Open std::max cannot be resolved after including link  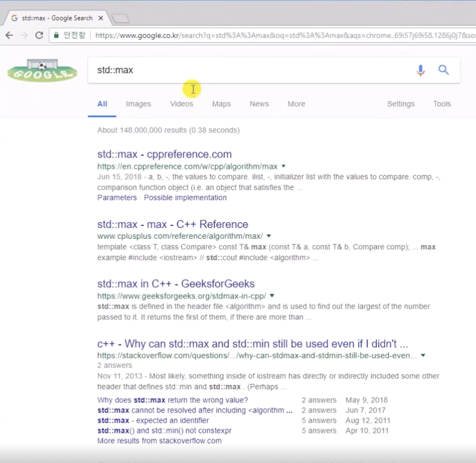195,410
